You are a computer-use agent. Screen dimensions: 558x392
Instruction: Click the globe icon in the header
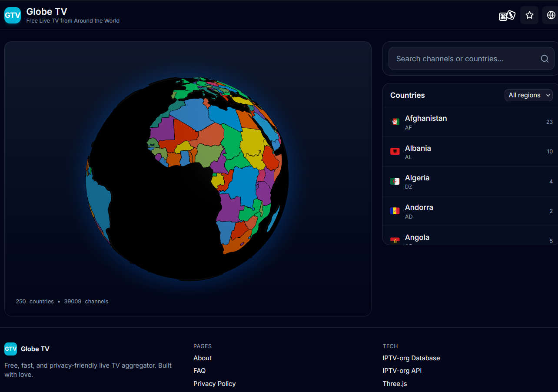tap(551, 15)
